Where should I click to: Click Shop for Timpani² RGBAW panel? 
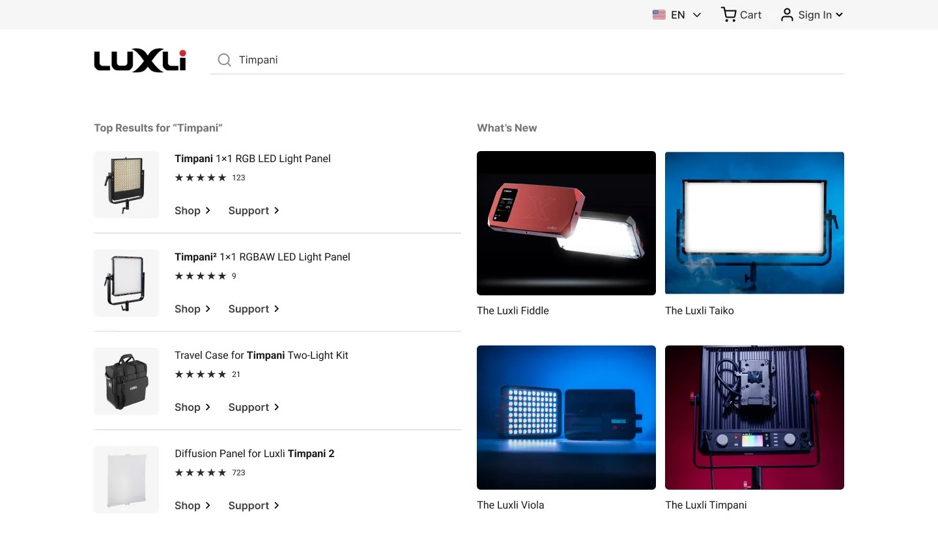click(193, 309)
